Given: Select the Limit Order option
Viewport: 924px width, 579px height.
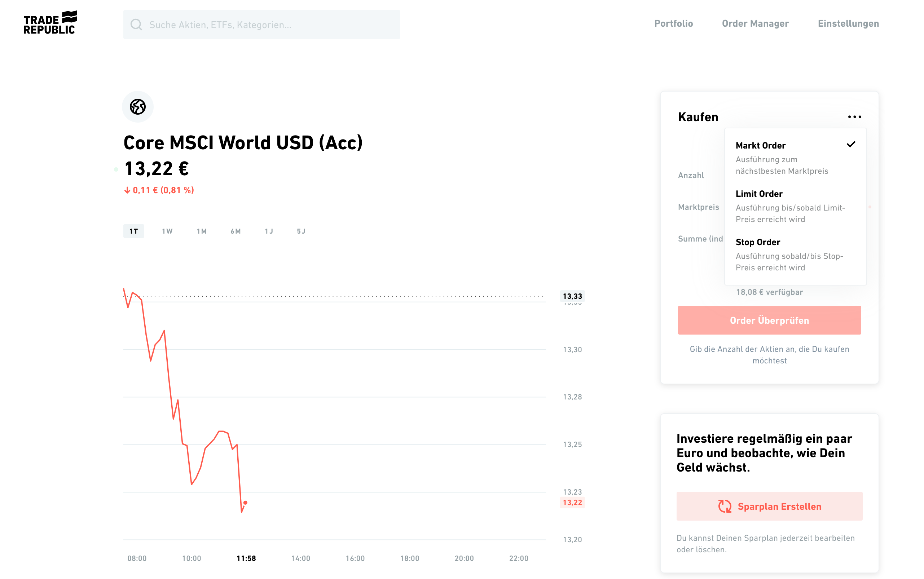Looking at the screenshot, I should pos(789,206).
